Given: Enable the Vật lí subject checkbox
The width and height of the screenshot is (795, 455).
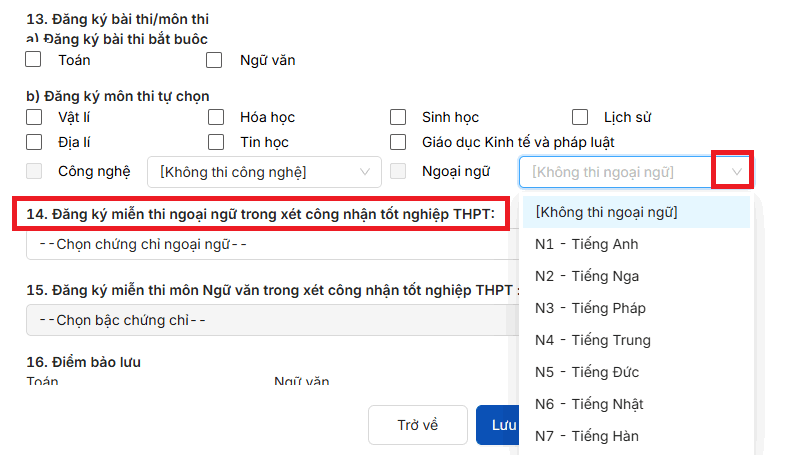Looking at the screenshot, I should (x=34, y=117).
